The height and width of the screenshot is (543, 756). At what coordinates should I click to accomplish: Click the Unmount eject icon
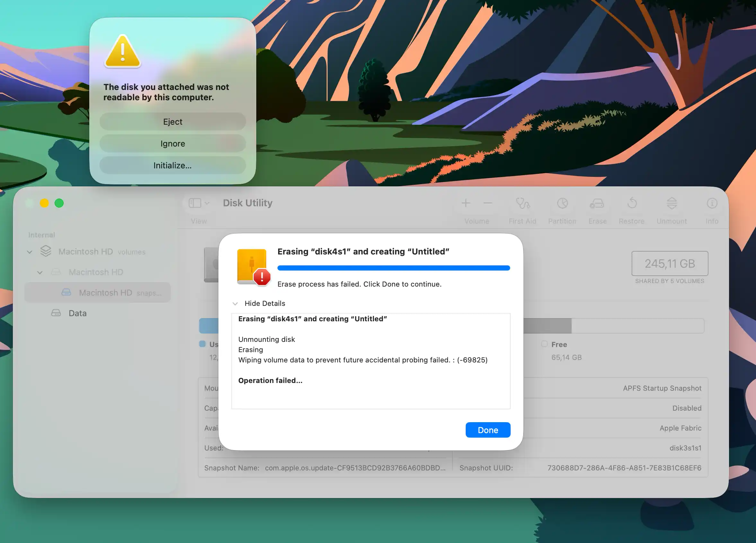click(671, 203)
